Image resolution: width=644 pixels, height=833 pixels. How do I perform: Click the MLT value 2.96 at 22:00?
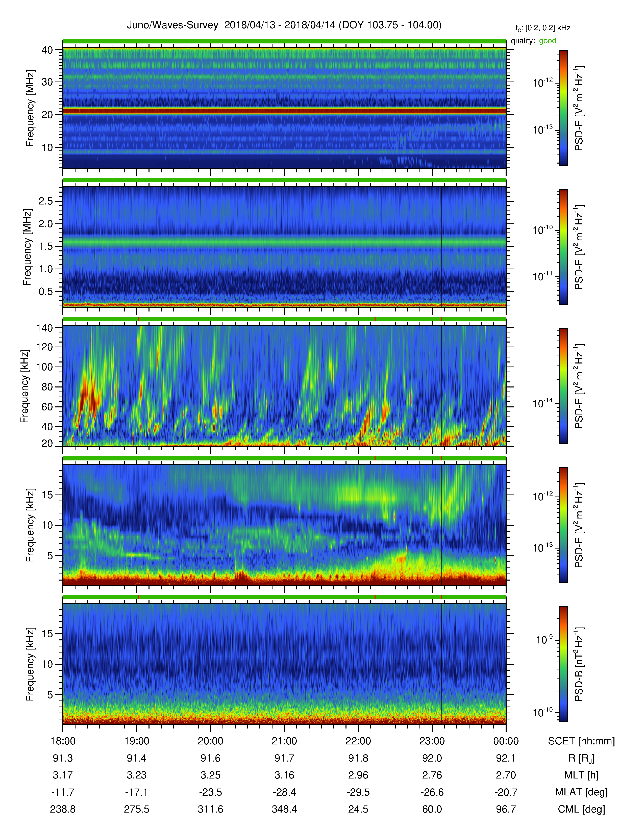pyautogui.click(x=358, y=775)
